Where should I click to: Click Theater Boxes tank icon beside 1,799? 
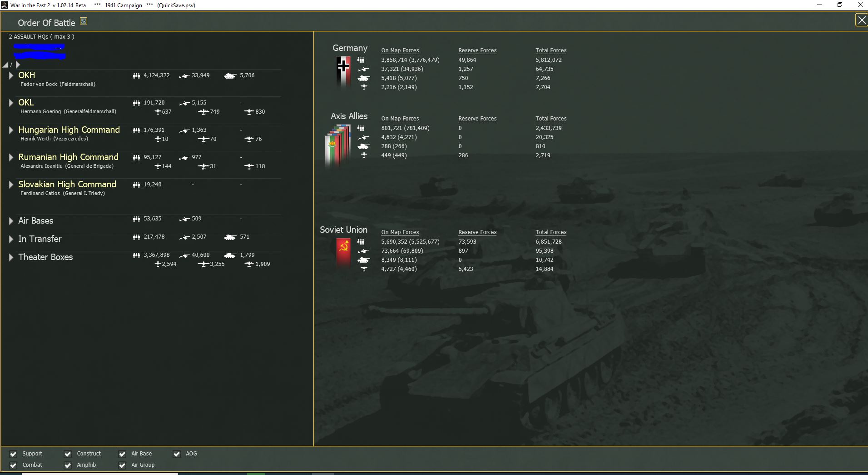(230, 255)
